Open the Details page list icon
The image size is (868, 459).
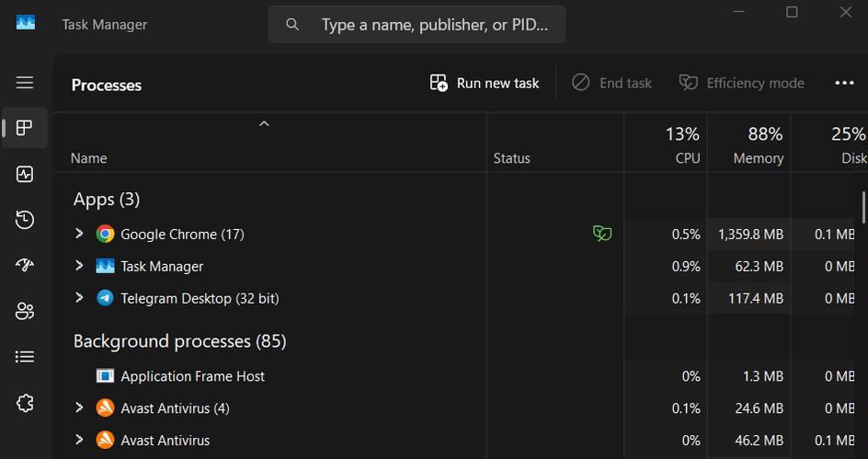(24, 357)
